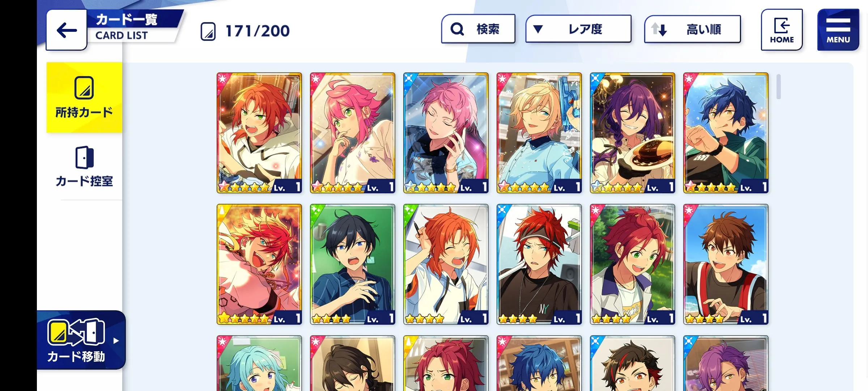Open the hamburger MENU button
The image size is (868, 391).
click(x=838, y=30)
